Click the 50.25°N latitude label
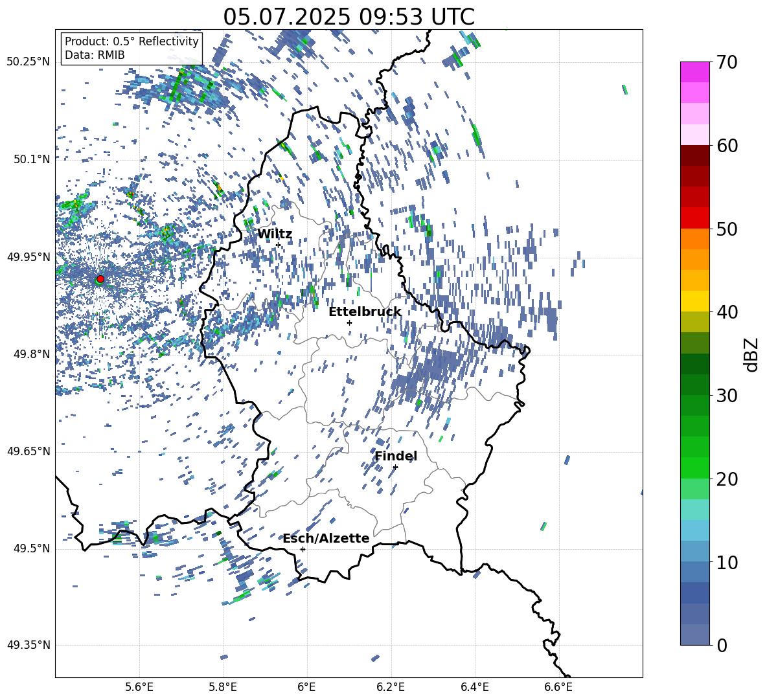This screenshot has height=700, width=767. click(29, 62)
